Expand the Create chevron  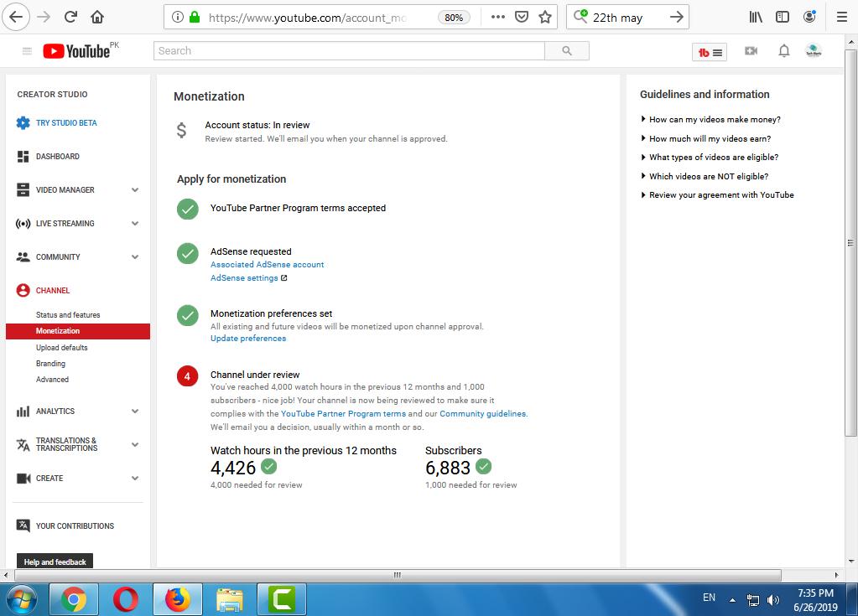pyautogui.click(x=134, y=479)
